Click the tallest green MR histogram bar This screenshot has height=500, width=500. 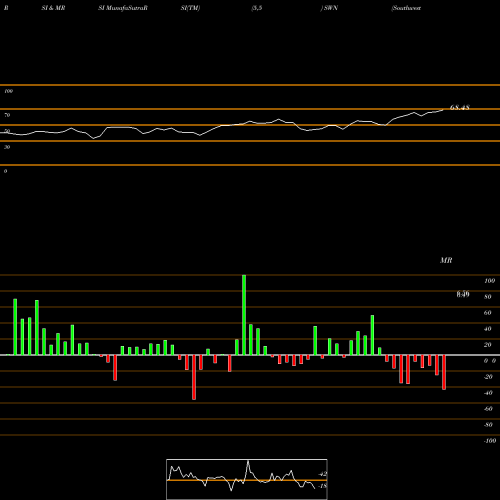244,315
